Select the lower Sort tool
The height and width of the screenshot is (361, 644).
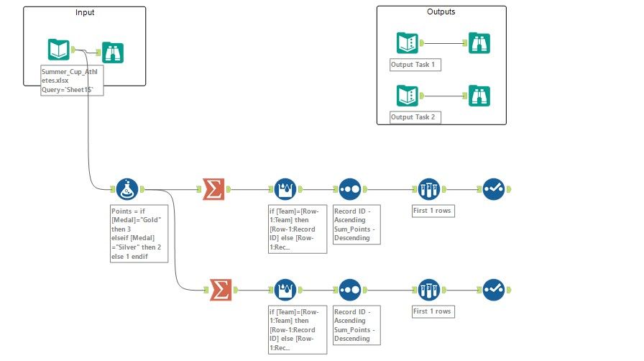click(x=350, y=290)
